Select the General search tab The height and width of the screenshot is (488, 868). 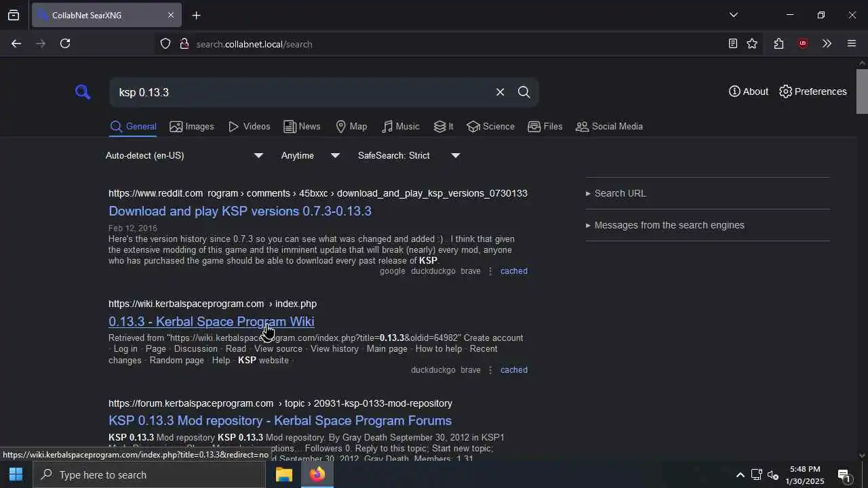pyautogui.click(x=133, y=127)
